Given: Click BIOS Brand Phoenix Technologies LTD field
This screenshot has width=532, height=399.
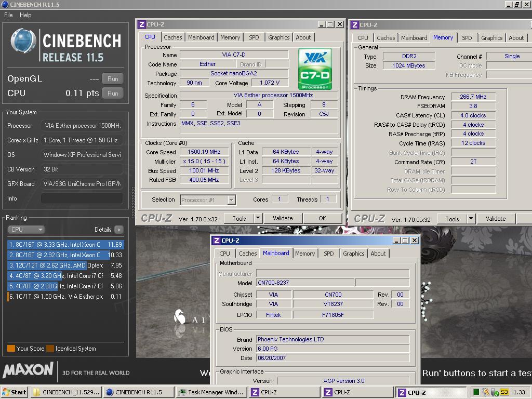Looking at the screenshot, I should tap(332, 339).
